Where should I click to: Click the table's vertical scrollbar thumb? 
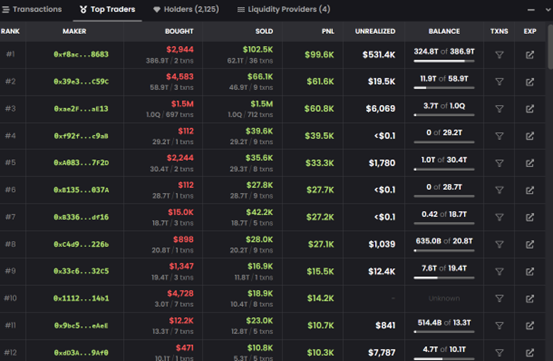pos(550,46)
